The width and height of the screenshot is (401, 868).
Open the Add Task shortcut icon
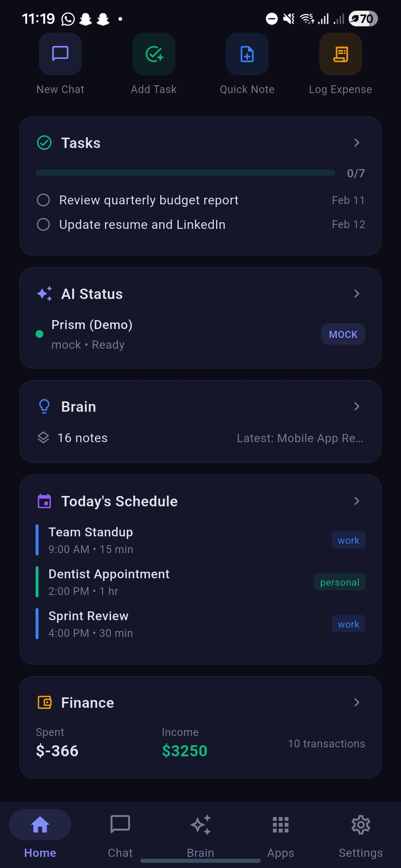[154, 54]
